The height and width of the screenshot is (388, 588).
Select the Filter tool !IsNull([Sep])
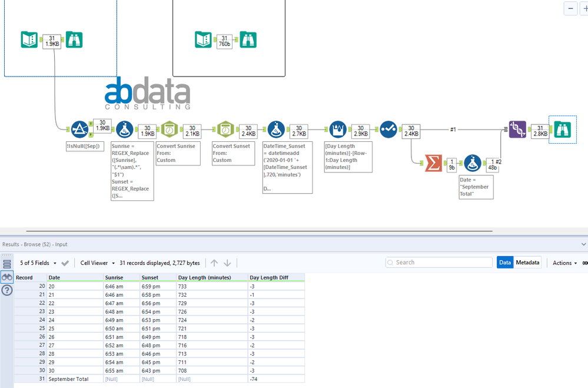pos(79,130)
